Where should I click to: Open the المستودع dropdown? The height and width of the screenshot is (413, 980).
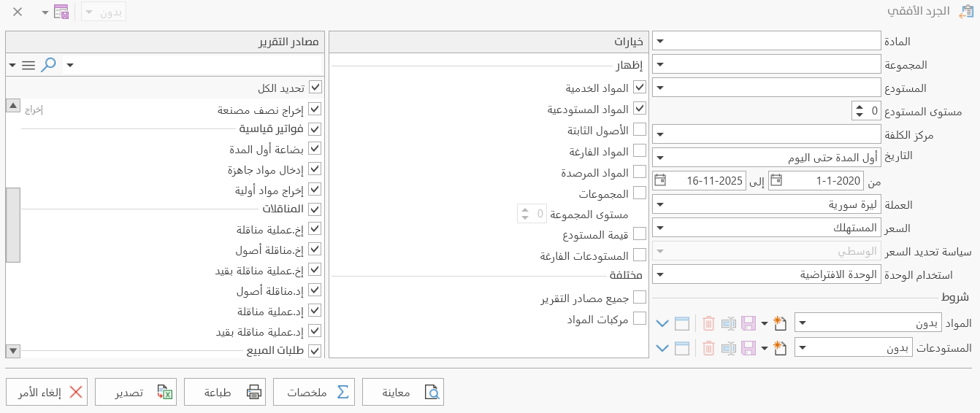tap(659, 88)
